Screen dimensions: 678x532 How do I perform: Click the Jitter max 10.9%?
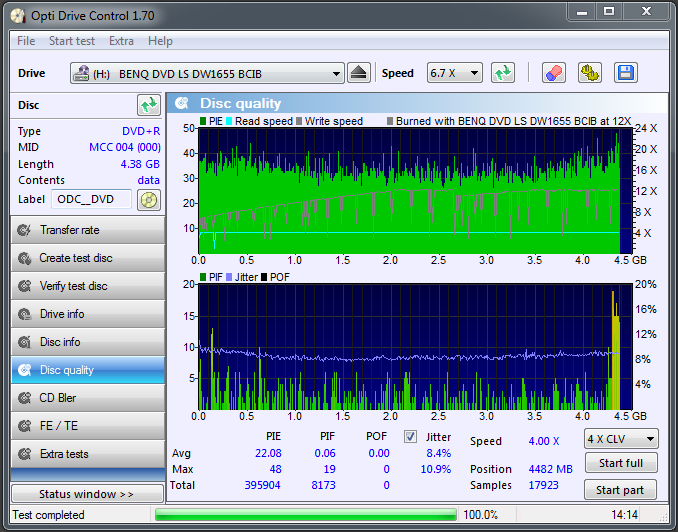point(436,469)
